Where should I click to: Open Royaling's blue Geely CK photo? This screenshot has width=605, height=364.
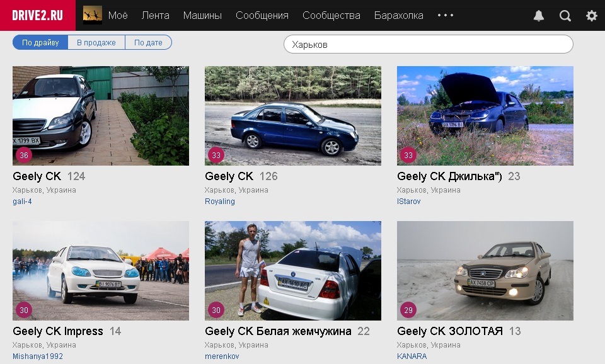[293, 116]
